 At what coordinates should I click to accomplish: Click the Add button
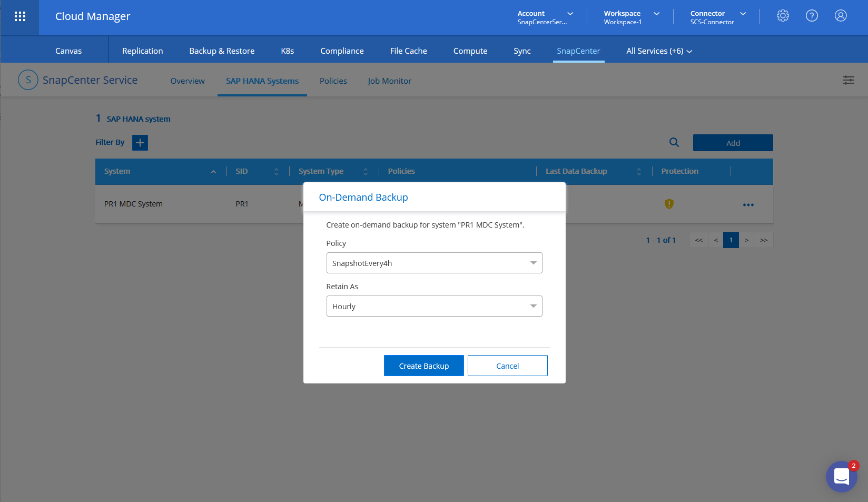click(733, 143)
